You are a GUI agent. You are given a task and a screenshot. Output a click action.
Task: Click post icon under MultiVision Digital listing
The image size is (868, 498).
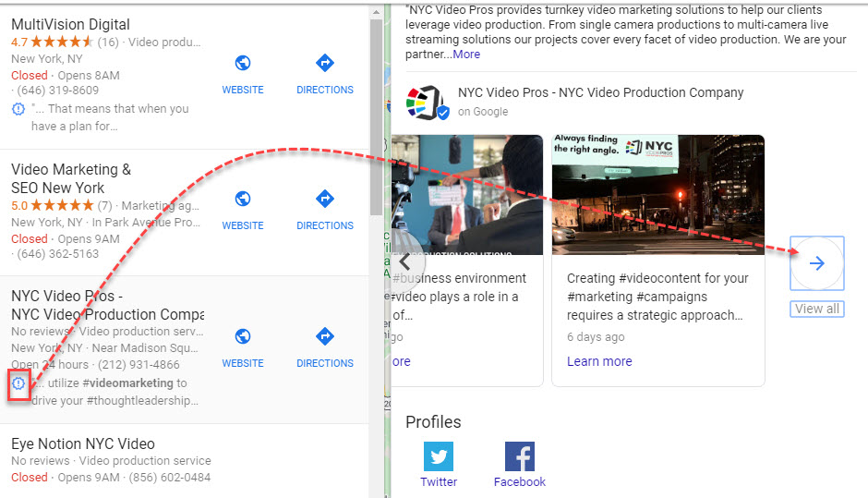[x=18, y=109]
